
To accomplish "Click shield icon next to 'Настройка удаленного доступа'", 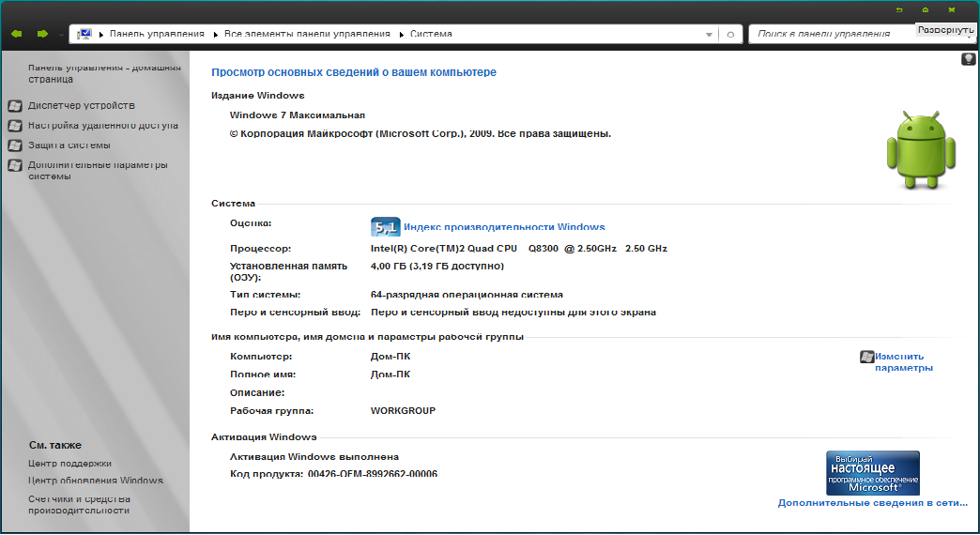I will click(15, 126).
